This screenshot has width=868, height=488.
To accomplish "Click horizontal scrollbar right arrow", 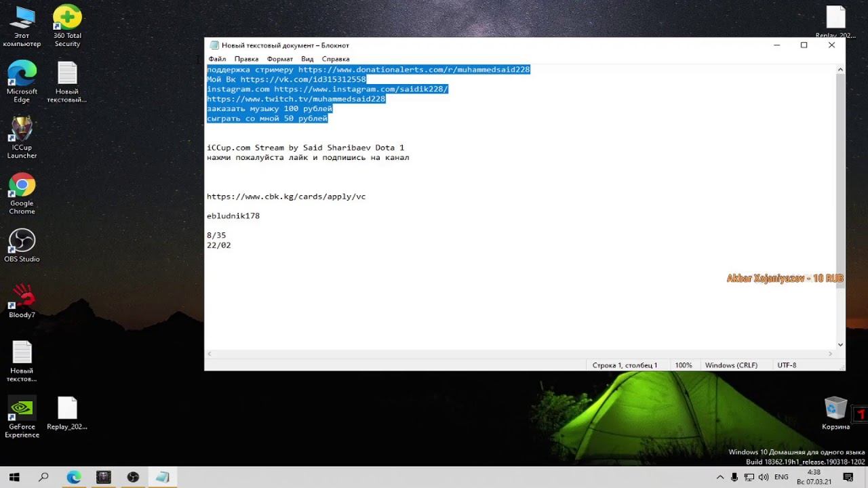I will pyautogui.click(x=830, y=354).
